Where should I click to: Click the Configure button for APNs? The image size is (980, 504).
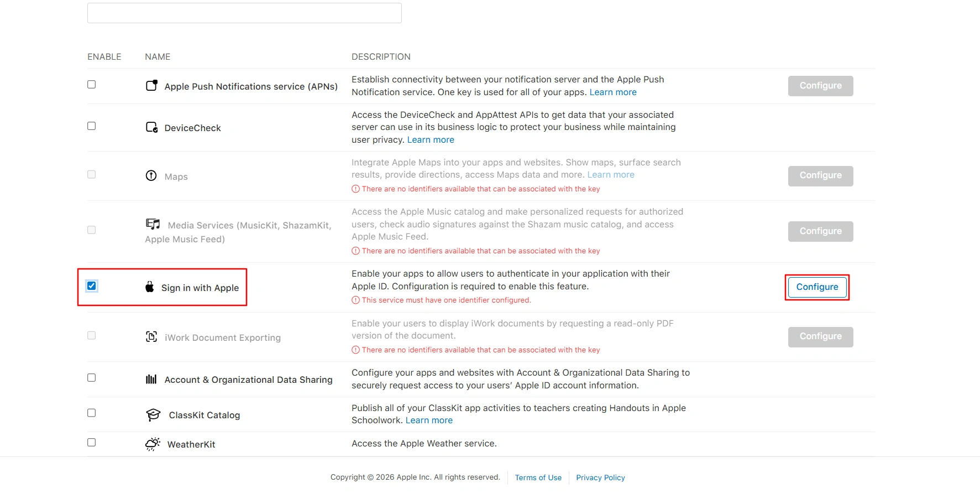point(820,86)
